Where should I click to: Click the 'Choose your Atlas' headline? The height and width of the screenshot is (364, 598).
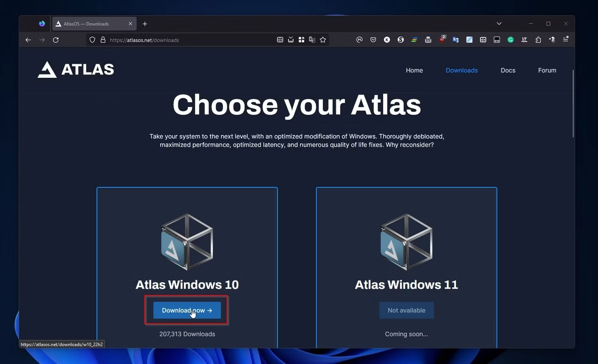tap(297, 105)
